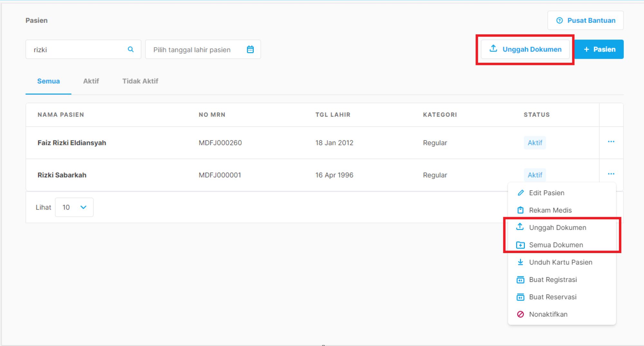
Task: Choose Buat Reservasi from the menu
Action: click(x=562, y=297)
